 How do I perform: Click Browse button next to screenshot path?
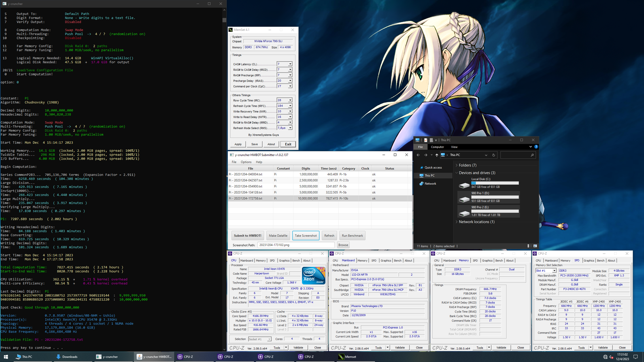(x=343, y=245)
